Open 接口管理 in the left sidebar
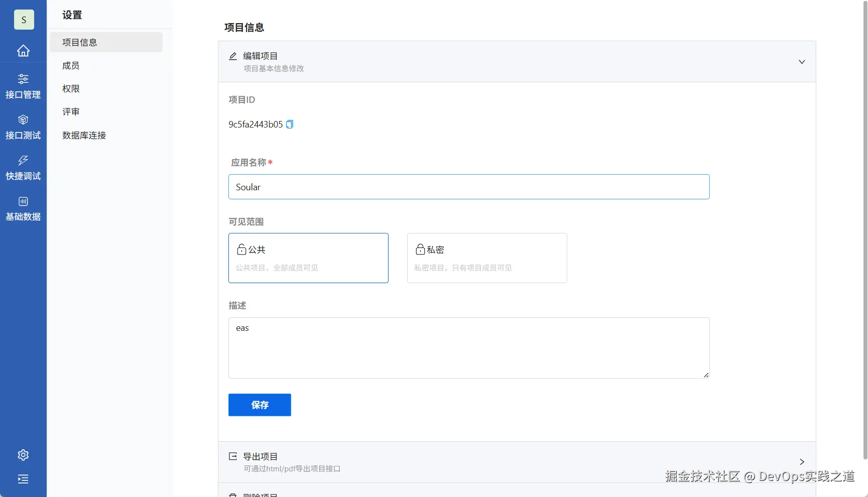Image resolution: width=868 pixels, height=497 pixels. (23, 86)
